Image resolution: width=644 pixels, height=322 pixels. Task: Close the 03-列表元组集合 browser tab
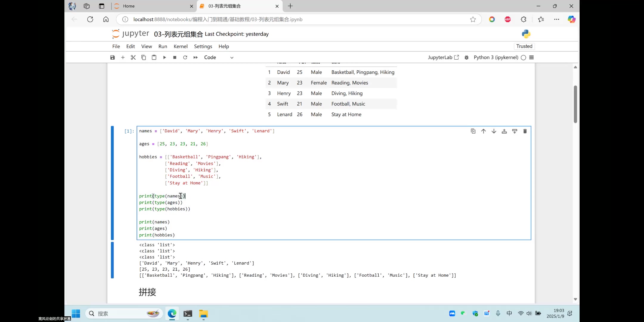pyautogui.click(x=277, y=6)
